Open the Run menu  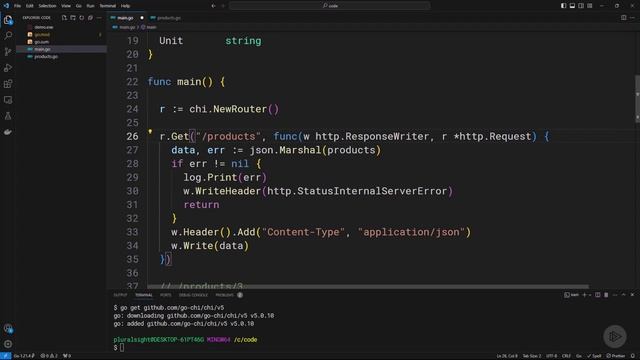click(90, 6)
